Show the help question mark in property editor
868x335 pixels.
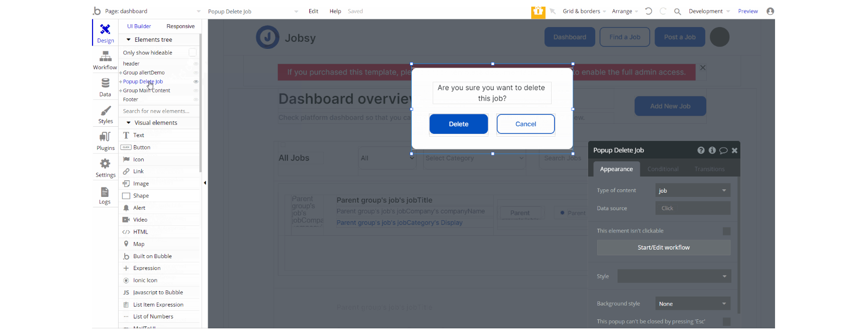[701, 150]
